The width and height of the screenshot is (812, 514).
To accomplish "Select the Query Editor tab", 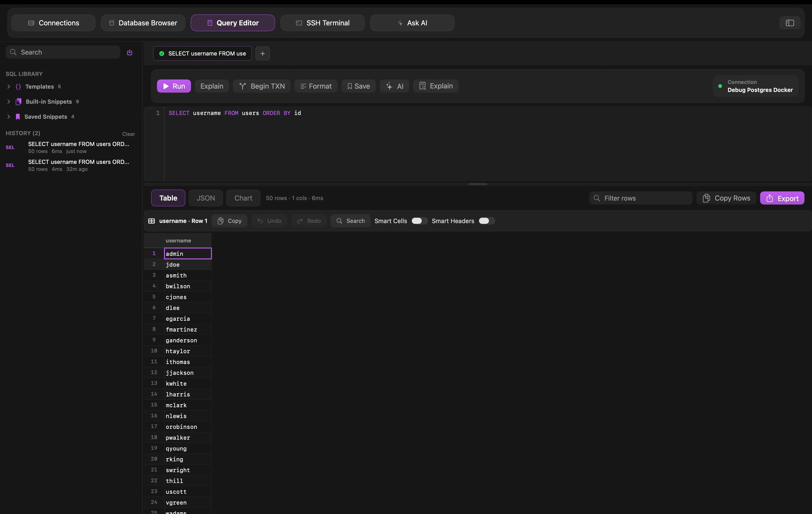I will point(233,23).
